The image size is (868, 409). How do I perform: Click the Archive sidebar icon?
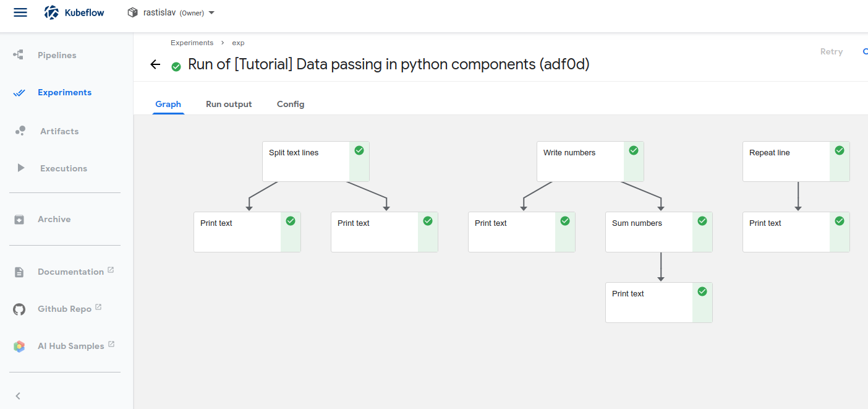(19, 220)
